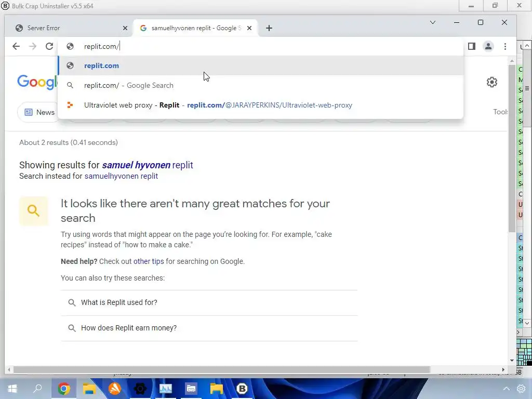Image resolution: width=532 pixels, height=399 pixels.
Task: Open the 'other tips' help link
Action: pyautogui.click(x=149, y=261)
